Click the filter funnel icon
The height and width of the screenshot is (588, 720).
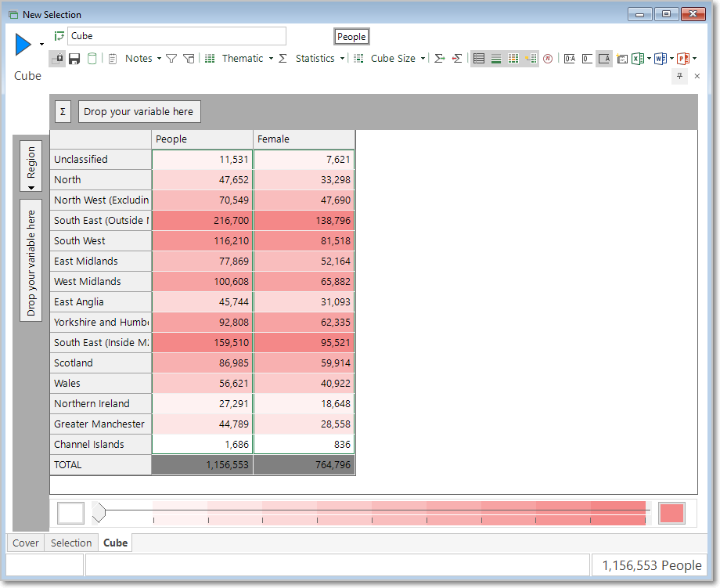click(171, 59)
